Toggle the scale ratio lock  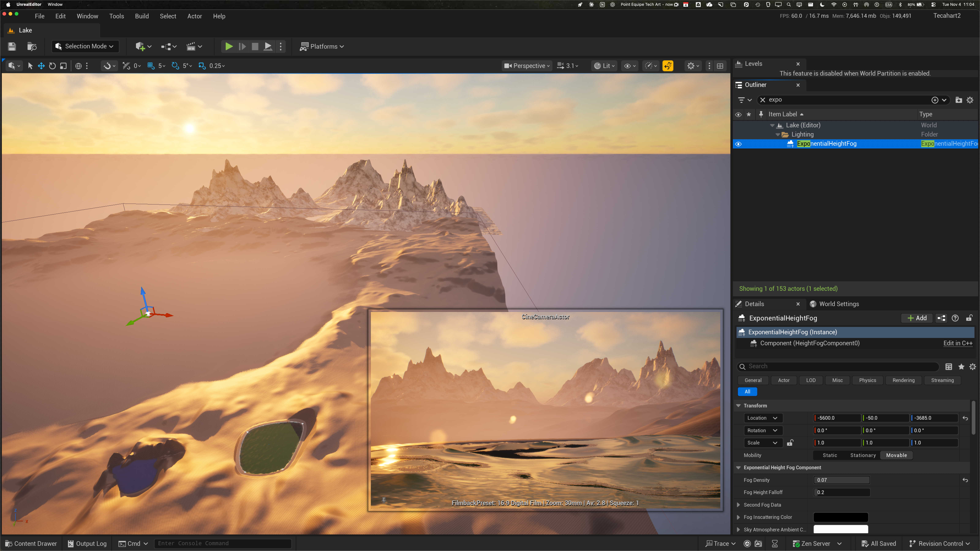pyautogui.click(x=790, y=443)
